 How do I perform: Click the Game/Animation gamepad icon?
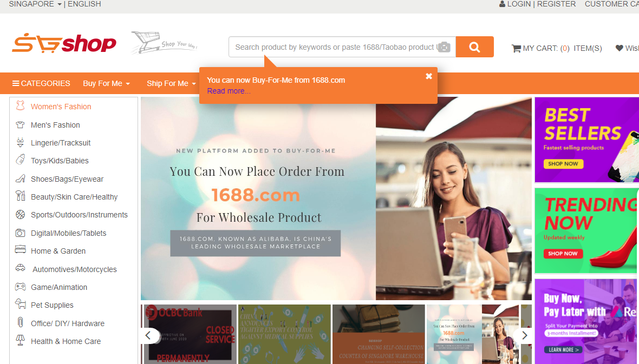(20, 287)
